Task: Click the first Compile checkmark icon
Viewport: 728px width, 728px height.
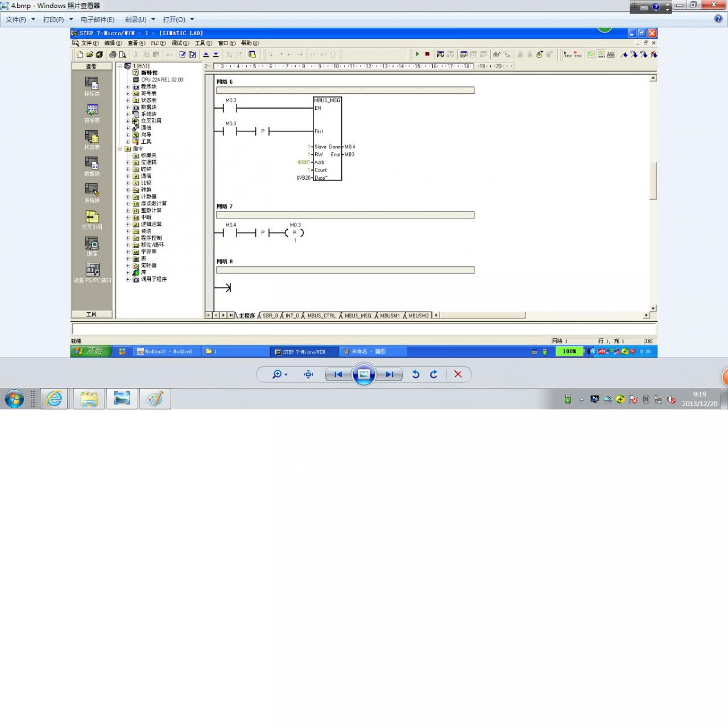Action: click(183, 55)
